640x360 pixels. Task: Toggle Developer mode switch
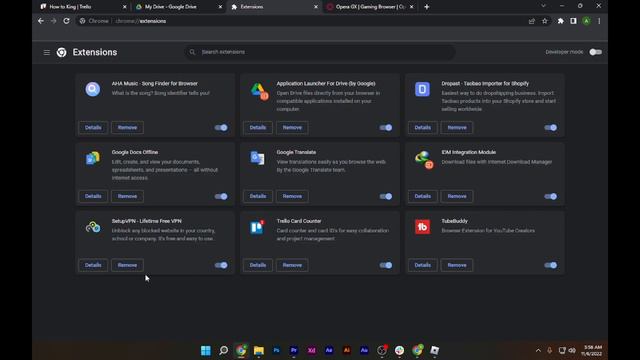coord(596,52)
